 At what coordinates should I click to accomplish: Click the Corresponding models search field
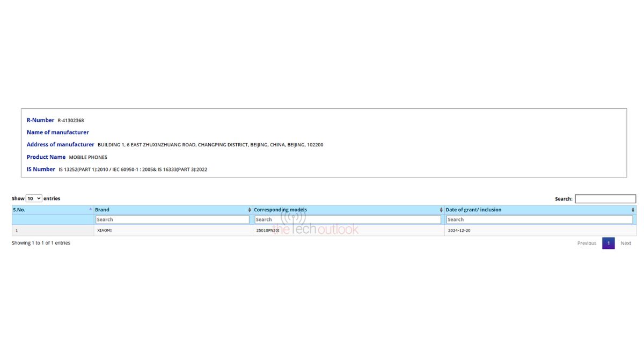coord(348,219)
